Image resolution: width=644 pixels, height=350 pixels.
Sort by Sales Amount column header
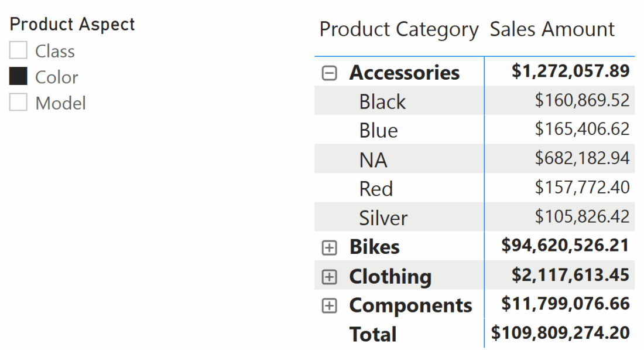point(552,29)
